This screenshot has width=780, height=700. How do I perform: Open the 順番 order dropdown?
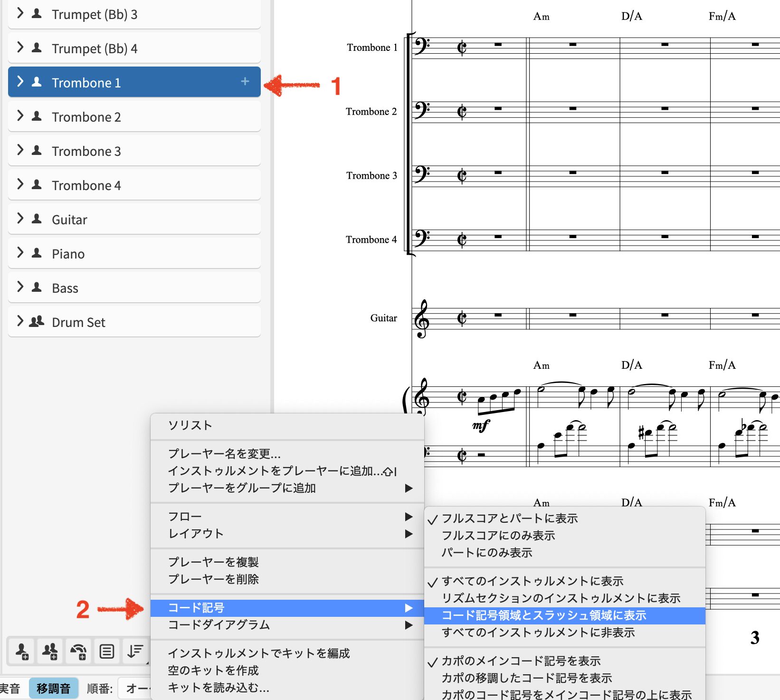click(135, 688)
